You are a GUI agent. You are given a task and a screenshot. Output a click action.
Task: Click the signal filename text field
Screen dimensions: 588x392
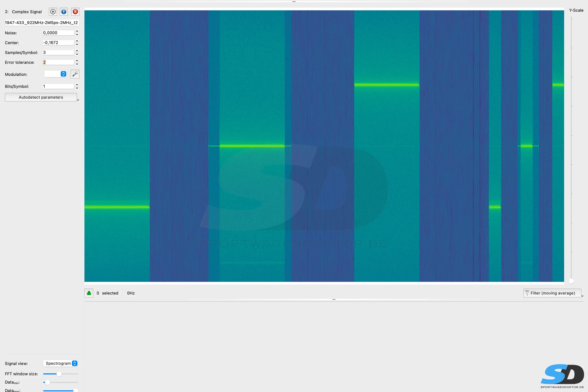pos(42,23)
